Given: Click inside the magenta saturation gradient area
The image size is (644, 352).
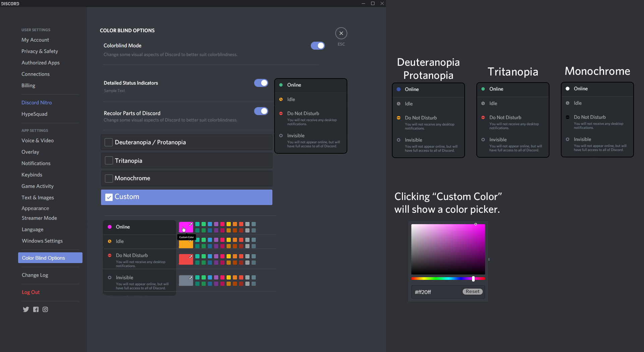Looking at the screenshot, I should pos(448,249).
